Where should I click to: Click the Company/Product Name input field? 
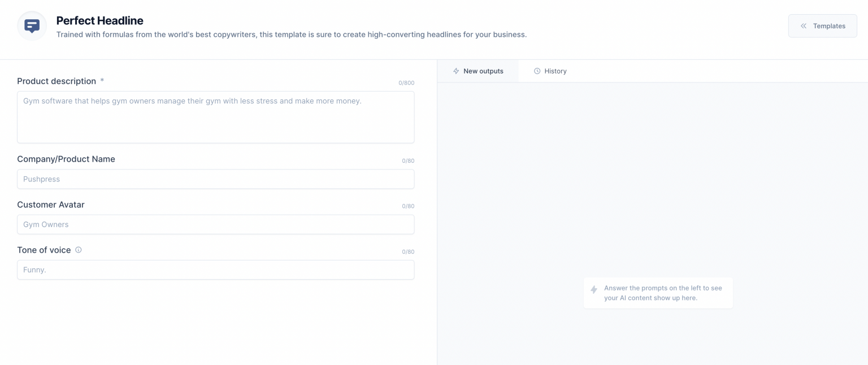pos(216,179)
